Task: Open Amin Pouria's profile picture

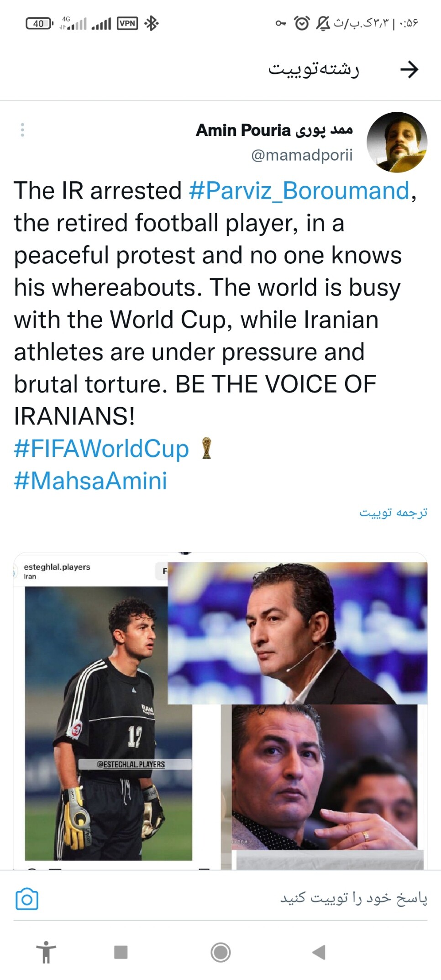Action: pyautogui.click(x=397, y=142)
